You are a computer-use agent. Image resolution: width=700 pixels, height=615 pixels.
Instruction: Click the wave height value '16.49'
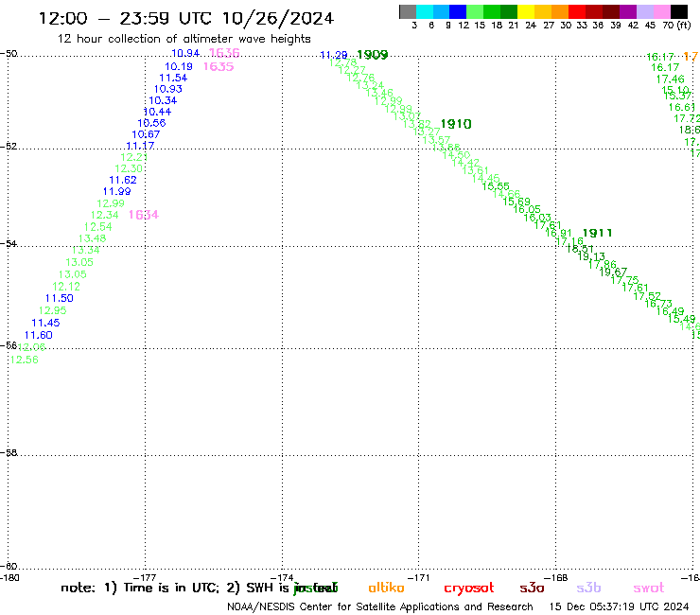pos(670,311)
